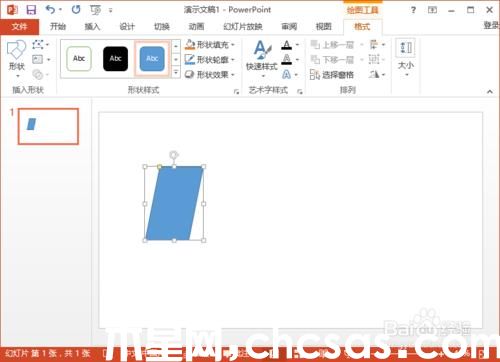Click the Undo icon
The image size is (500, 362).
pos(51,10)
